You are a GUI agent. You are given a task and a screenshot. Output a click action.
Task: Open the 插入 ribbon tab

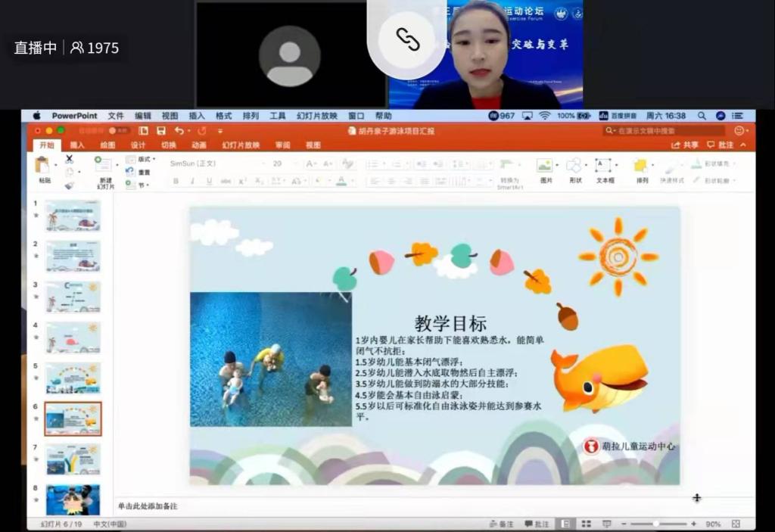tap(77, 145)
